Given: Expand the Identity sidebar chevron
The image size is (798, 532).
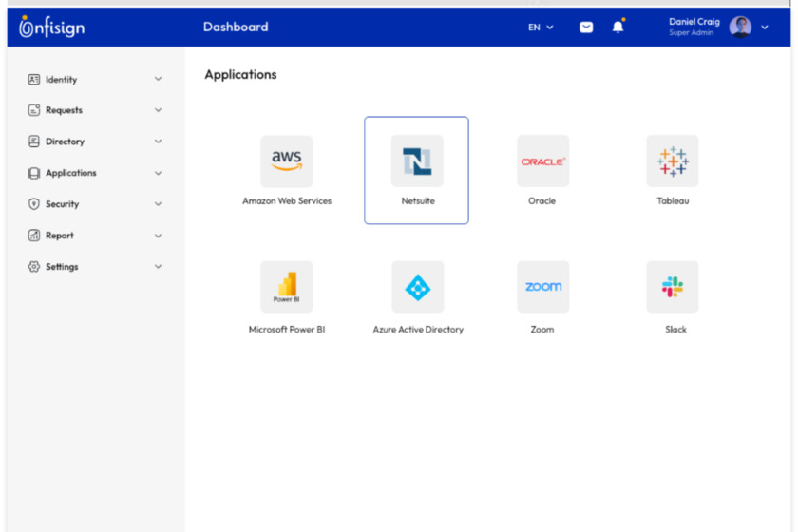Looking at the screenshot, I should (159, 80).
